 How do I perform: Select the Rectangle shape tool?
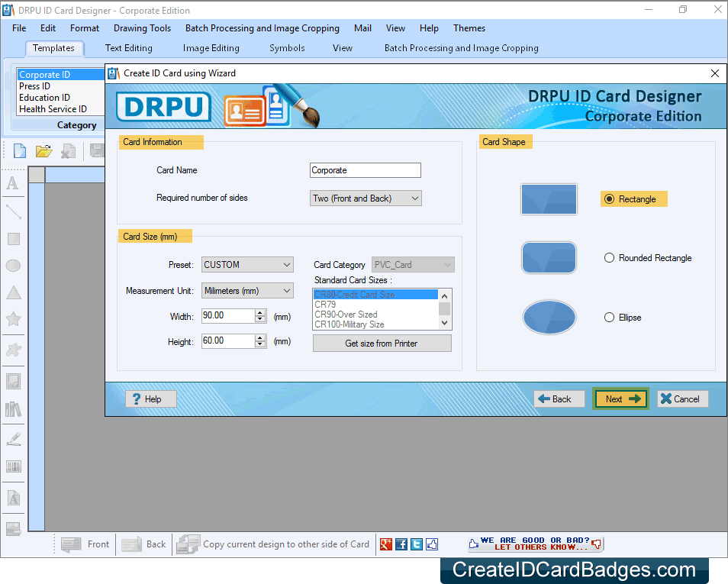pos(14,239)
